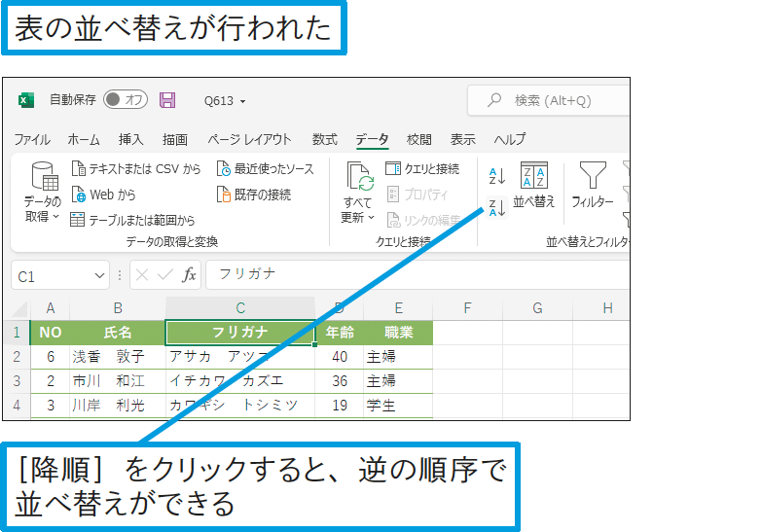The width and height of the screenshot is (762, 532).
Task: Switch to the ホーム tab
Action: 84,139
